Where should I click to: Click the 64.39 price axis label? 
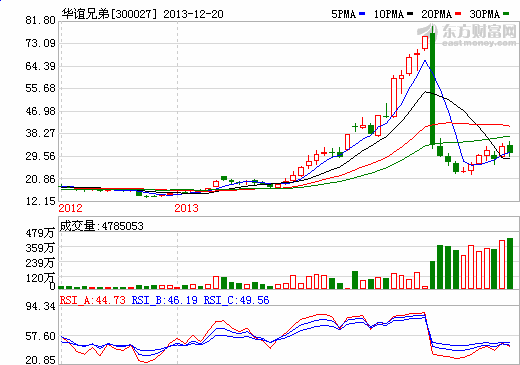(x=40, y=66)
